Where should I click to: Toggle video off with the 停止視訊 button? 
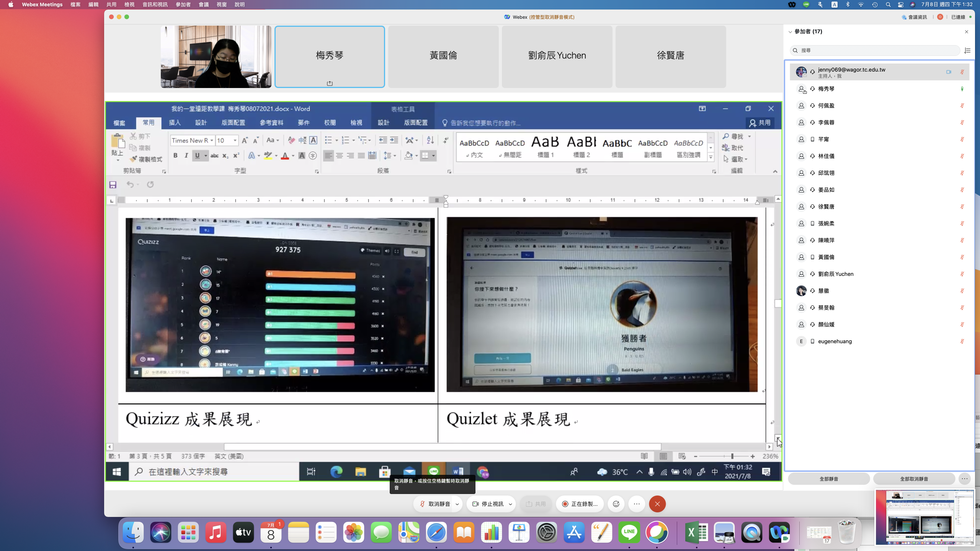(488, 504)
